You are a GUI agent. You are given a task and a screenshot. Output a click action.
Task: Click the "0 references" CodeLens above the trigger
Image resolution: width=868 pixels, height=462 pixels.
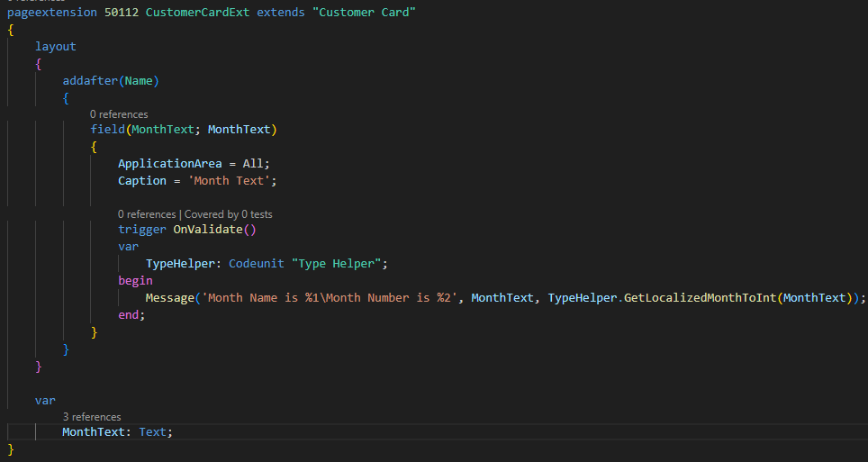pos(147,214)
